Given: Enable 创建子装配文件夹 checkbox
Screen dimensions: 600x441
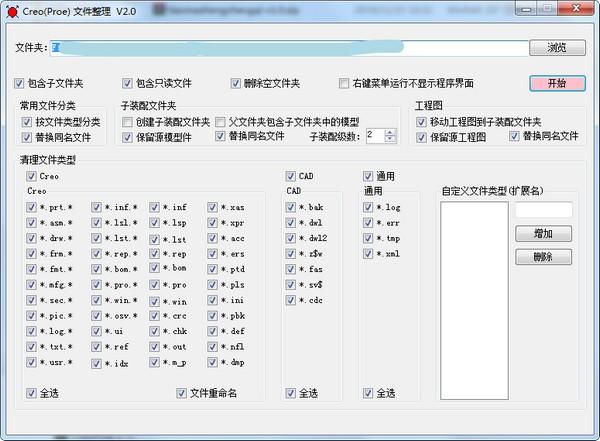Looking at the screenshot, I should (127, 122).
